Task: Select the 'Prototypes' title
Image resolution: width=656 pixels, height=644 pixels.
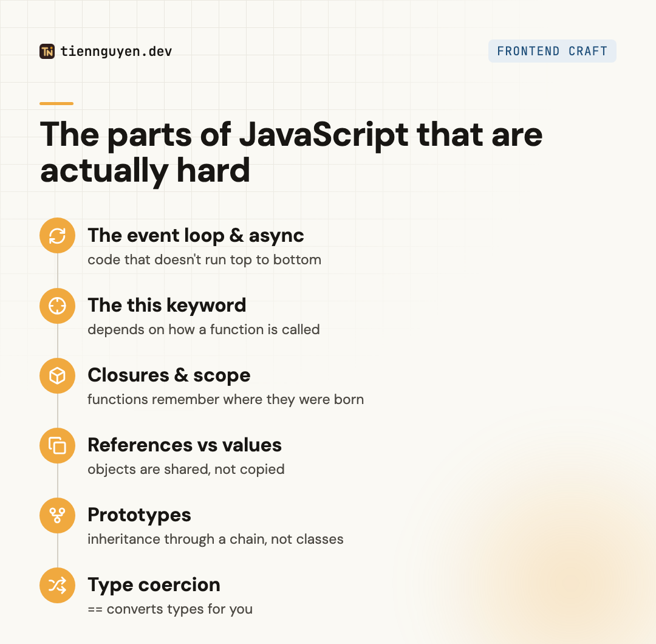Action: pos(139,515)
